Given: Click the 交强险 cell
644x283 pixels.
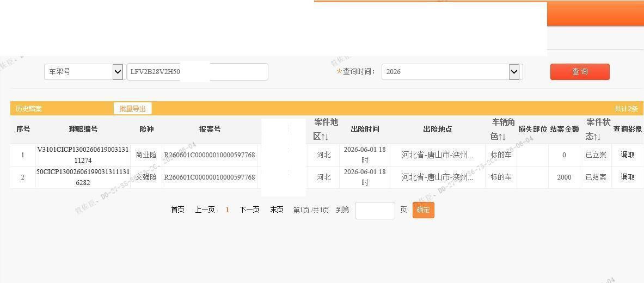Looking at the screenshot, I should (x=146, y=177).
